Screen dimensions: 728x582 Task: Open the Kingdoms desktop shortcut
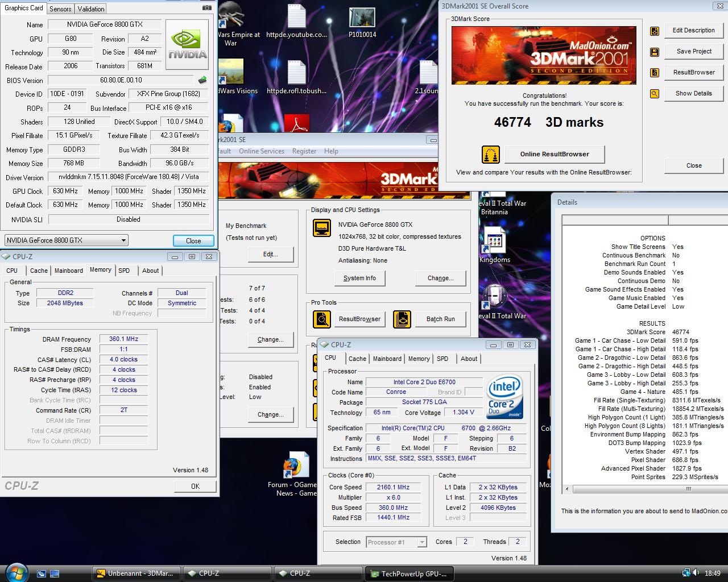[494, 246]
